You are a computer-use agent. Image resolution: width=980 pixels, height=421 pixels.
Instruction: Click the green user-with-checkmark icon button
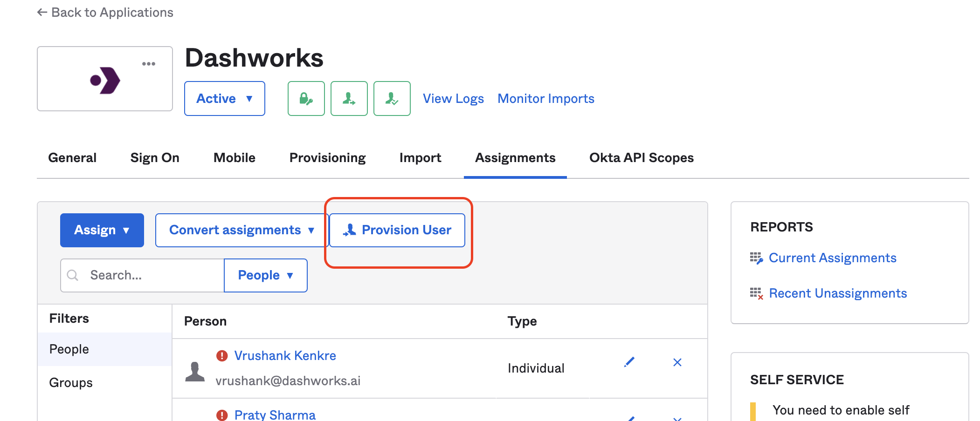coord(392,98)
